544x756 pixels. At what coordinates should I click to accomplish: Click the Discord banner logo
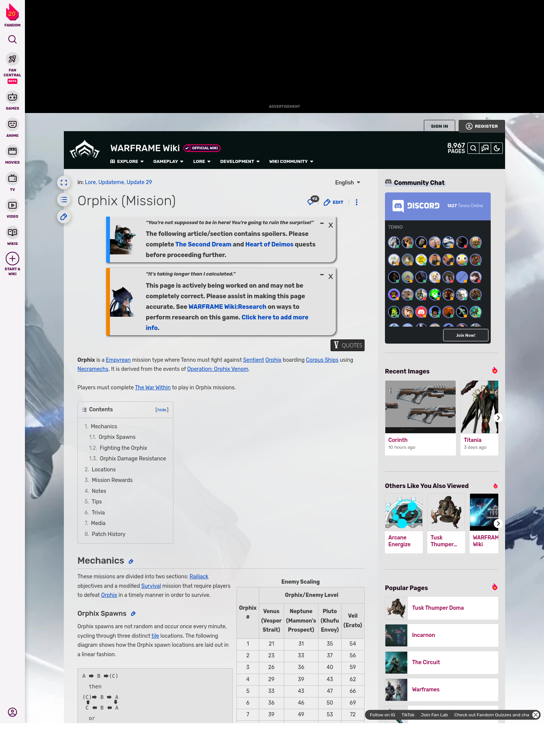pyautogui.click(x=416, y=206)
